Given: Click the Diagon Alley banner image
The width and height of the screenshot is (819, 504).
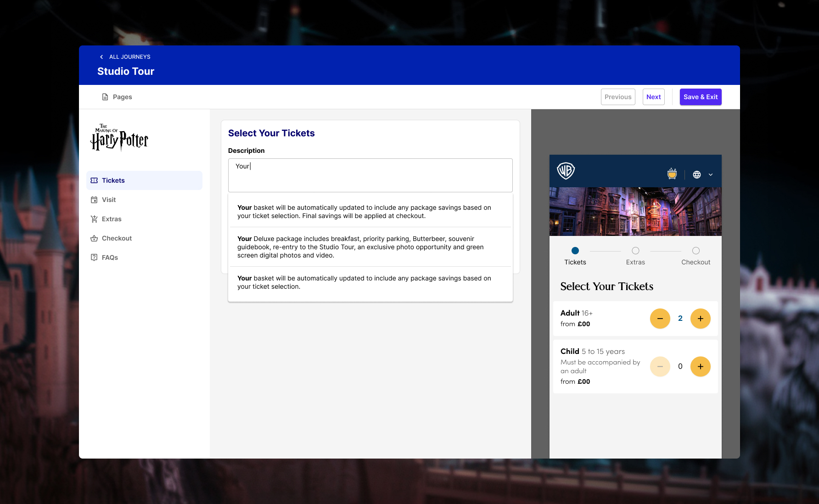Looking at the screenshot, I should 635,212.
